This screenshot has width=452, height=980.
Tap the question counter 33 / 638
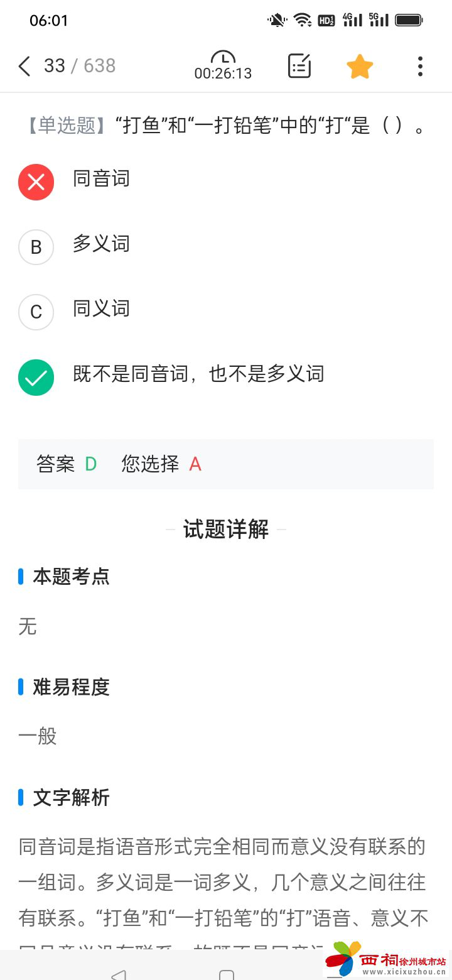(x=80, y=66)
